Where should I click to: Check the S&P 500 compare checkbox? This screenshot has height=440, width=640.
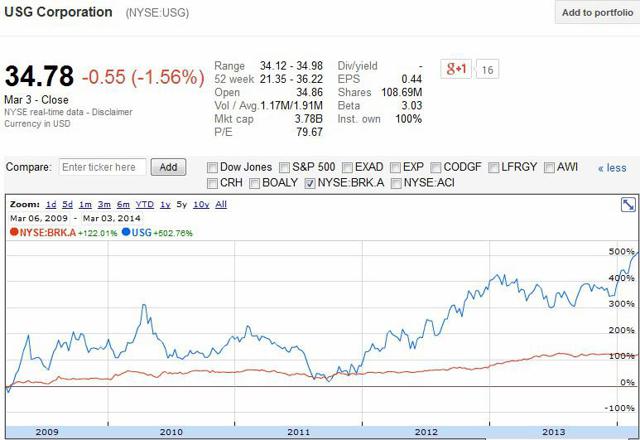(284, 167)
